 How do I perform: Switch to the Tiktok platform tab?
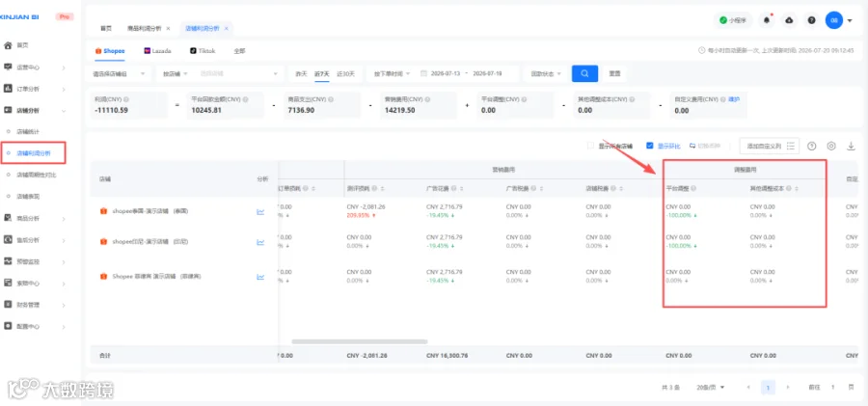pos(203,51)
